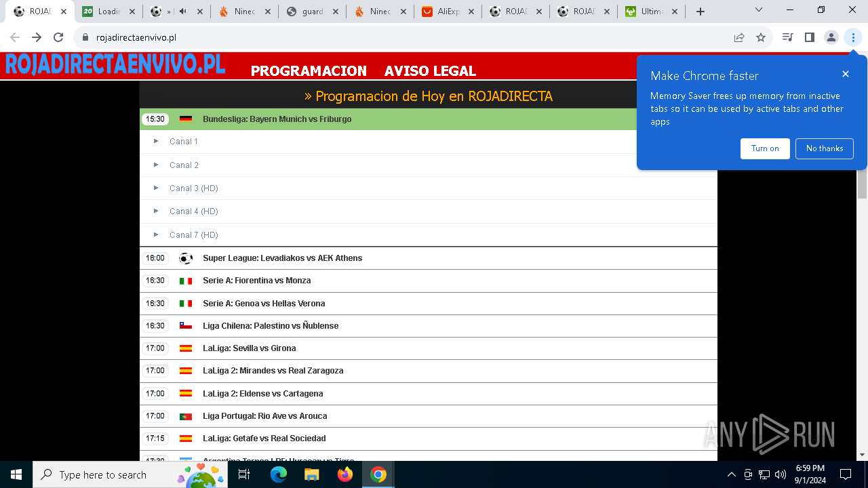This screenshot has height=488, width=868.
Task: Click the browser back arrow
Action: click(15, 37)
